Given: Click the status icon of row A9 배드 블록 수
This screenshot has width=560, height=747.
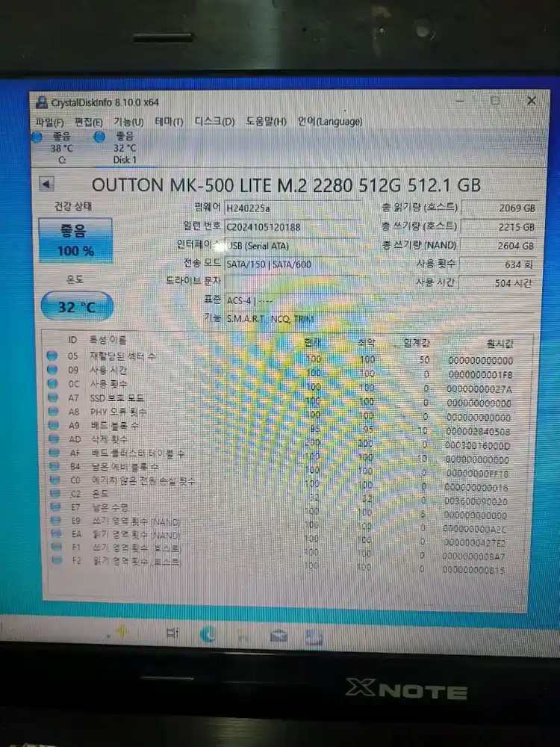Looking at the screenshot, I should [x=54, y=425].
